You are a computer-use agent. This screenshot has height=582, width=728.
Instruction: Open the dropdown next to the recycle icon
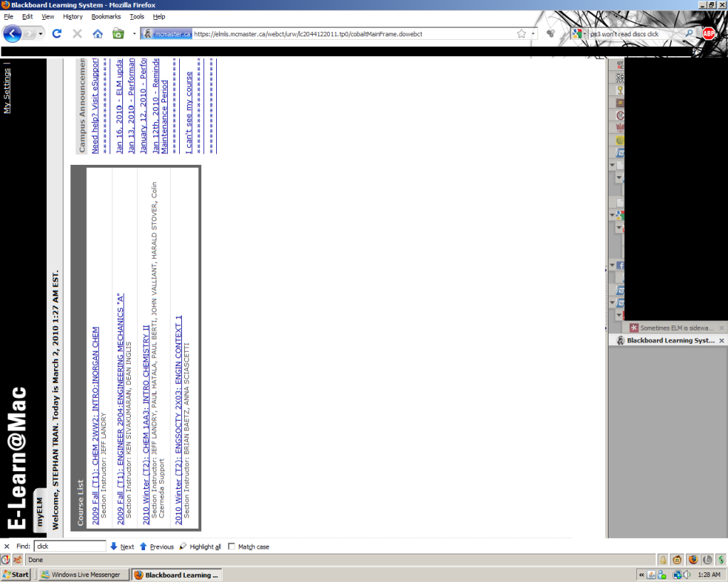click(x=134, y=34)
